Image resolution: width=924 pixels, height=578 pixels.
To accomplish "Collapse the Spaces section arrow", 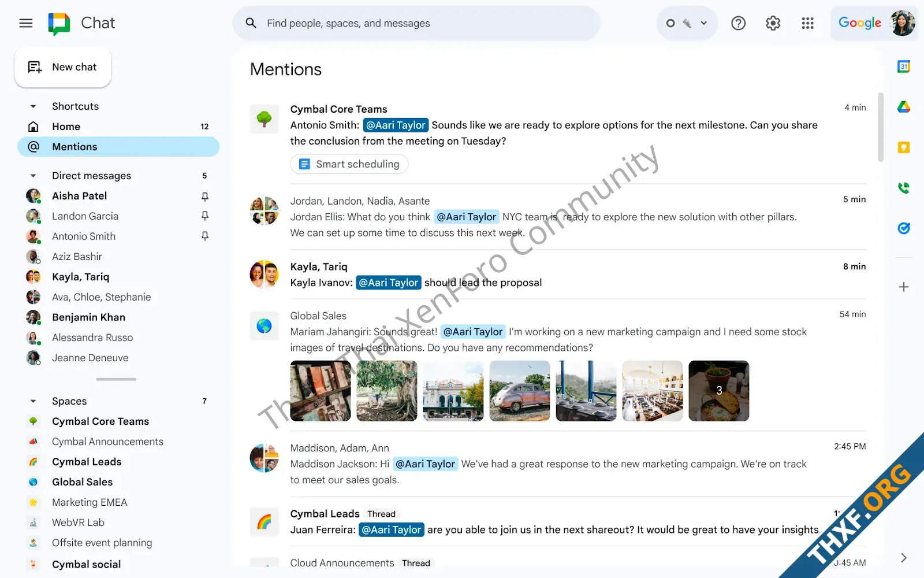I will [x=33, y=401].
